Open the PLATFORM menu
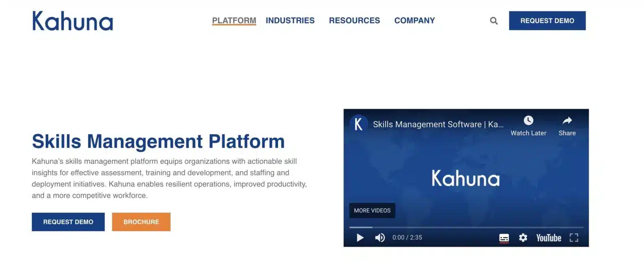The width and height of the screenshot is (644, 268). point(234,21)
